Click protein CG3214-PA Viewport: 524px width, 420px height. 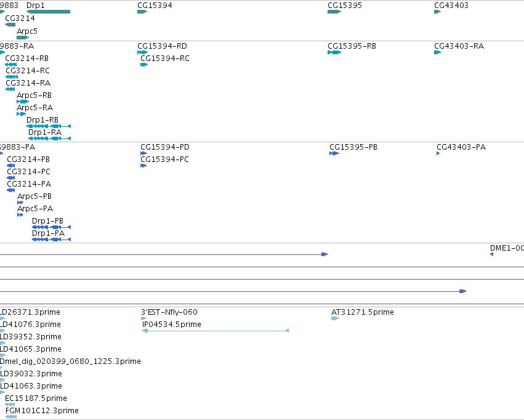(29, 184)
